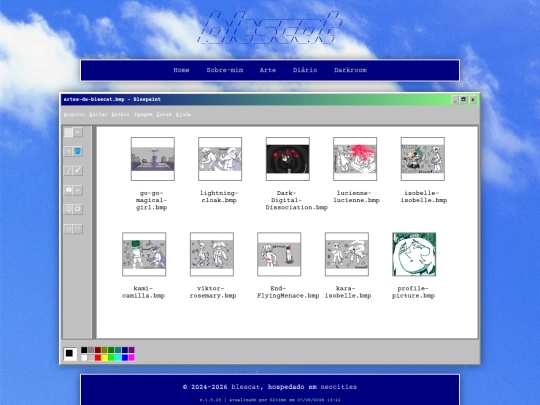Pick the black color swatch

click(x=84, y=350)
